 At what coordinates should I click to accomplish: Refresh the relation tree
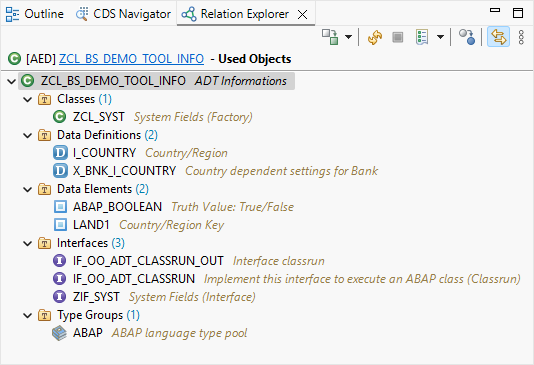click(375, 37)
